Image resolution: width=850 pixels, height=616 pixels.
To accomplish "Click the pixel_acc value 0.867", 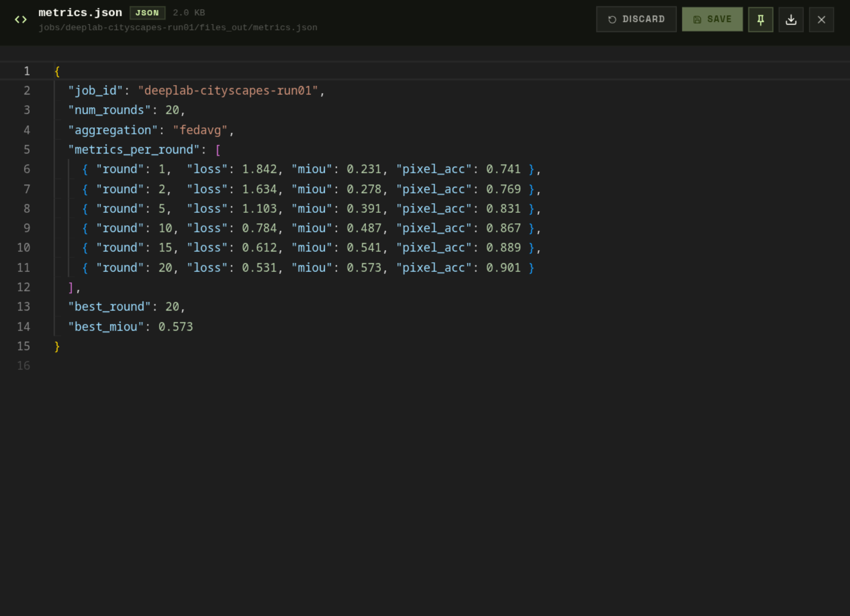I will click(504, 228).
